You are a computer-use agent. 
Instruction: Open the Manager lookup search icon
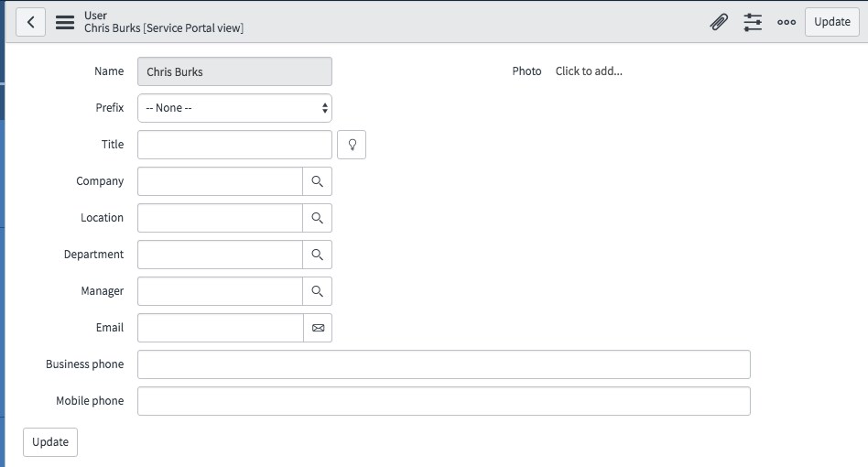click(x=317, y=291)
